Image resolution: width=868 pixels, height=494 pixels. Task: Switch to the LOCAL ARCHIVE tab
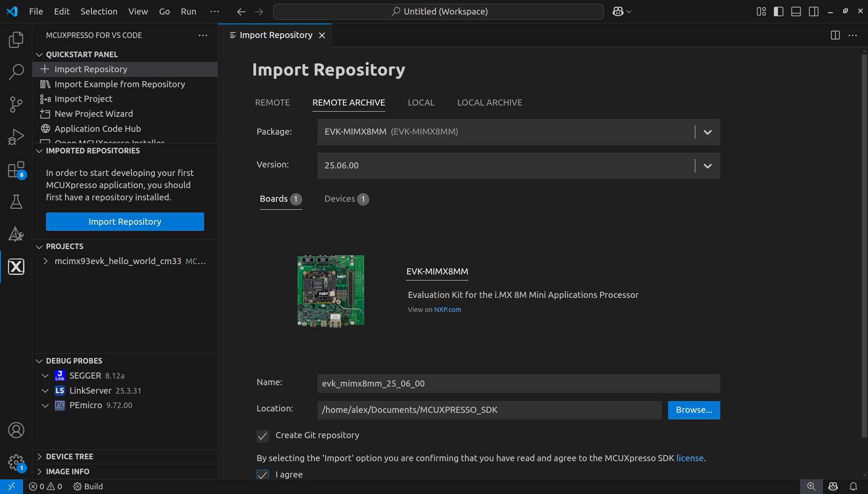click(x=489, y=102)
